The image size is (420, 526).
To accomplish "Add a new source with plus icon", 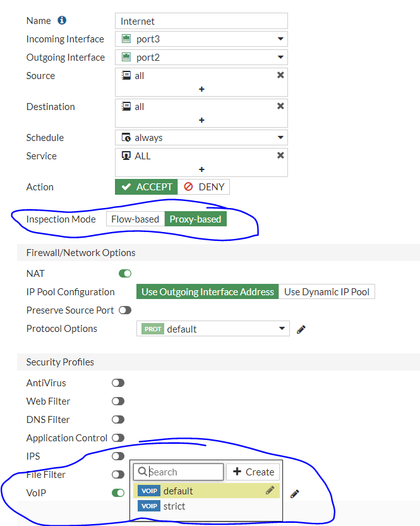I will click(201, 89).
